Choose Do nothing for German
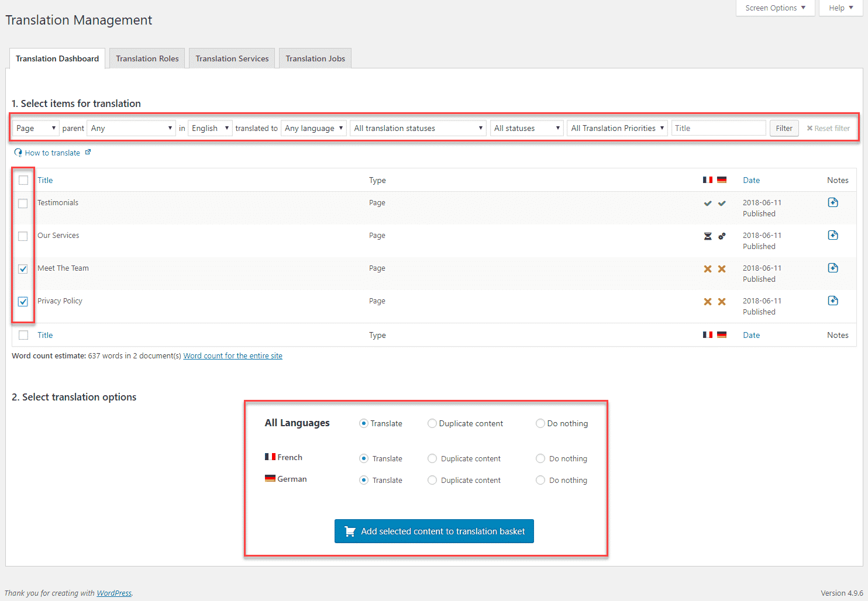 pyautogui.click(x=540, y=480)
